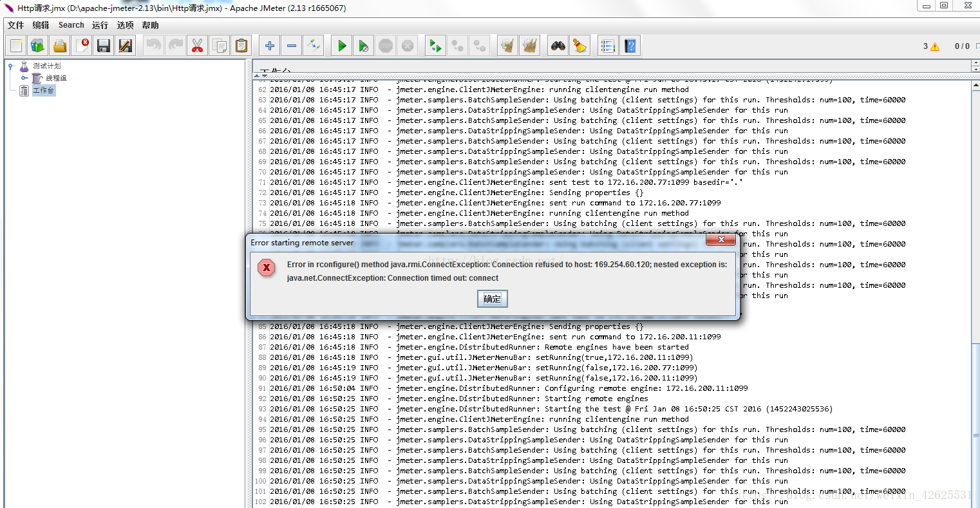The width and height of the screenshot is (980, 508).
Task: Click log line 71 sent test to 172.16.200.77
Action: (506, 182)
